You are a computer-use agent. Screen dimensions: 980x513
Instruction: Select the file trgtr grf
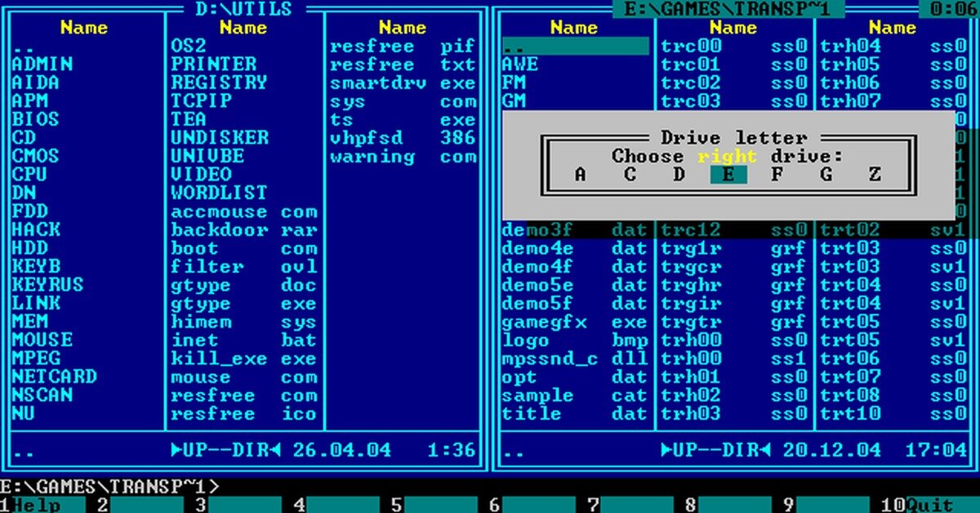coord(734,322)
